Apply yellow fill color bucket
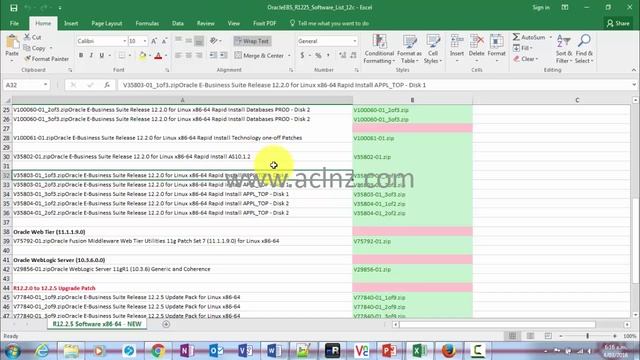 [x=142, y=56]
